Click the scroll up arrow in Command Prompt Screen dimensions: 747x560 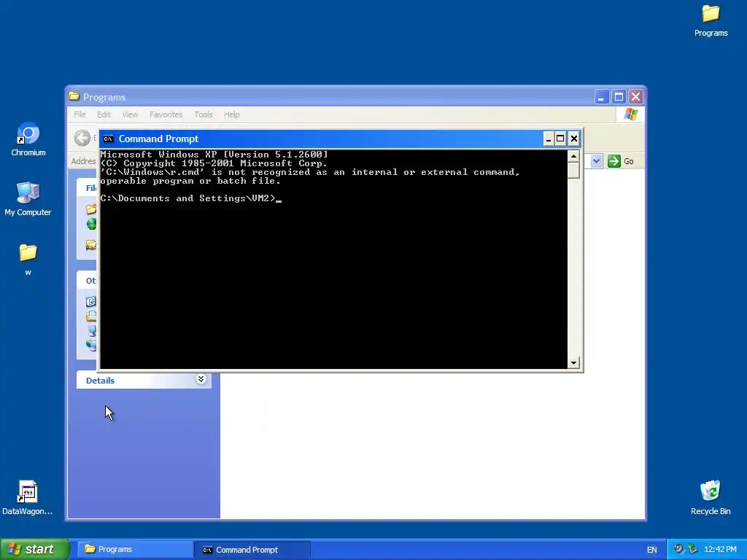coord(573,156)
